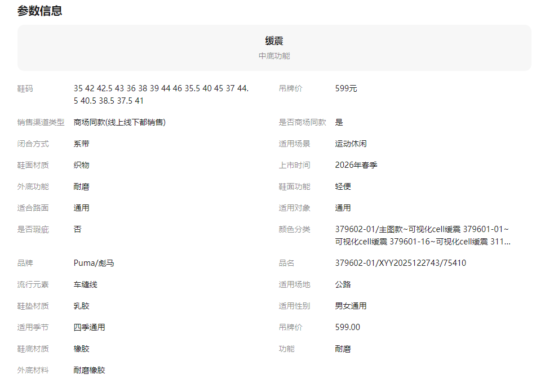
Task: Select the 轻便 upper function value
Action: 343,186
